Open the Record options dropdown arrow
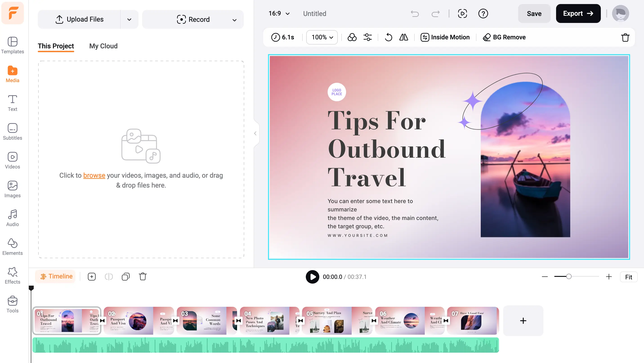 234,20
